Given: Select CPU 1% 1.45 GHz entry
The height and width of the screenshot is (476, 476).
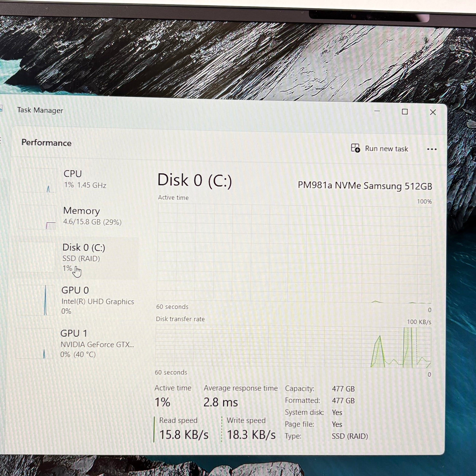Looking at the screenshot, I should coord(85,179).
